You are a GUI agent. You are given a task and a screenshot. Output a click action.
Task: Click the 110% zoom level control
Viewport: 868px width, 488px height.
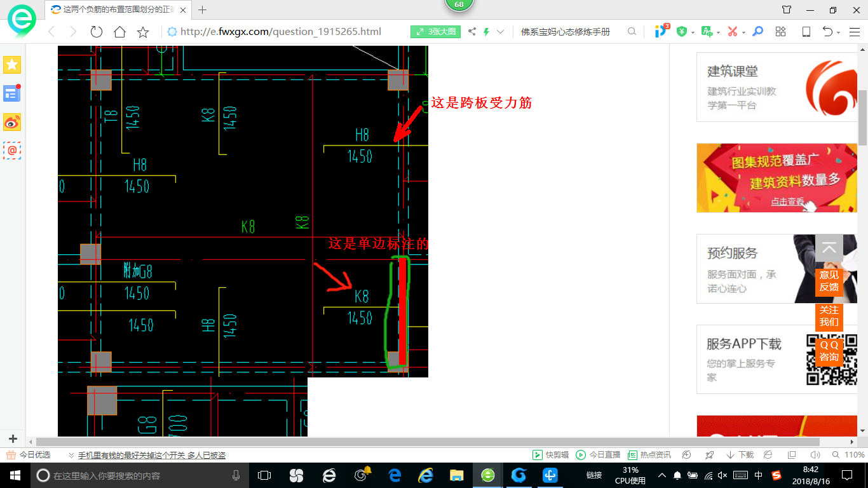tap(849, 455)
